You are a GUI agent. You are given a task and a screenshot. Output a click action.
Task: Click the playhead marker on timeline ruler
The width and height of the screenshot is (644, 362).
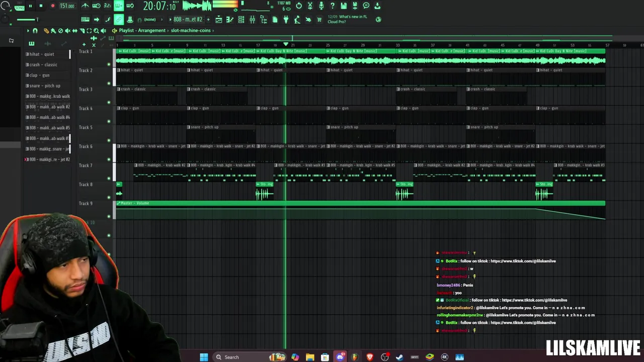[x=286, y=45]
